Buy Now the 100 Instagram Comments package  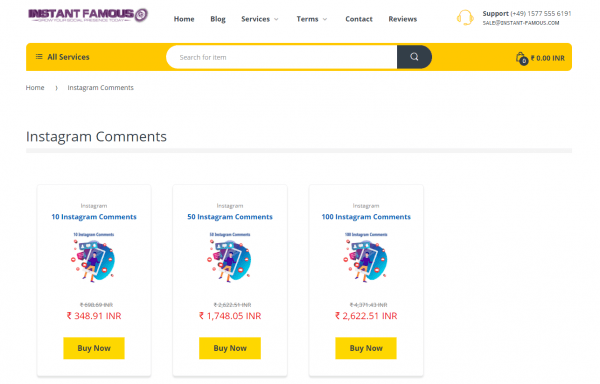pyautogui.click(x=366, y=348)
